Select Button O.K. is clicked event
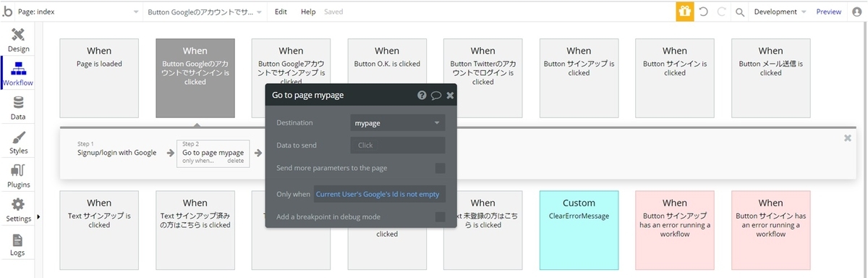This screenshot has width=868, height=278. [387, 62]
